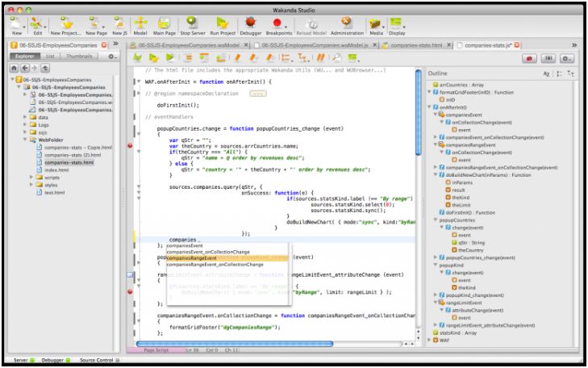
Task: Choose companiesEvent_onCollectionChange in autocomplete list
Action: [227, 252]
